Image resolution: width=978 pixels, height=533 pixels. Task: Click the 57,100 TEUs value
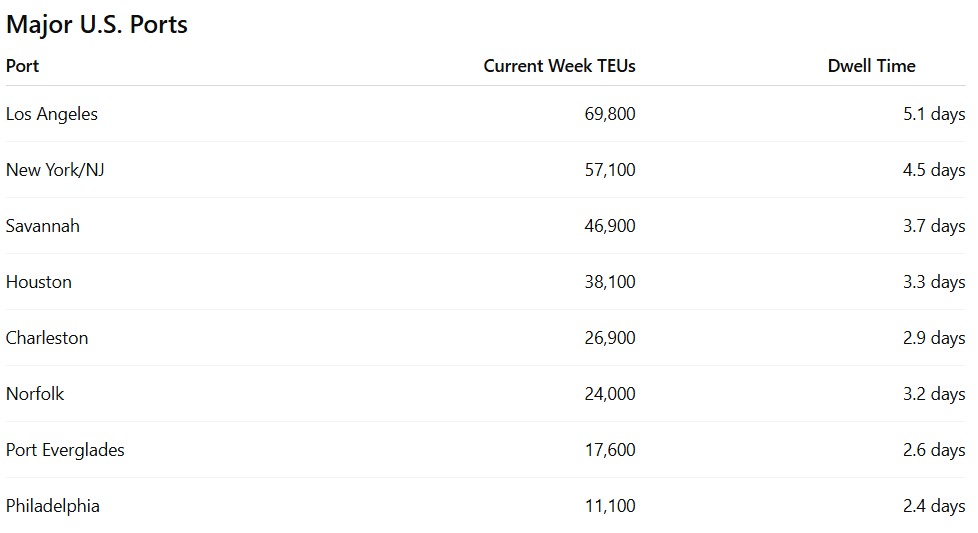pos(610,170)
